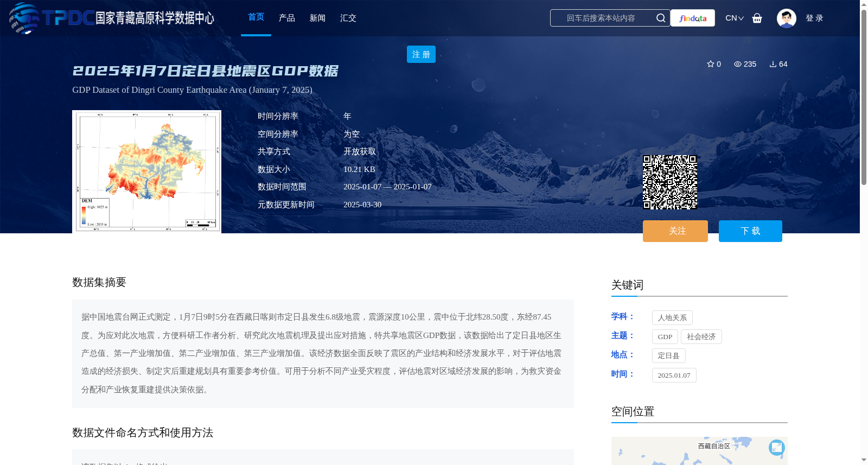Screen dimensions: 868x465
Task: Click the date range 2025-01-07 — 2025-01-07
Action: coord(387,187)
